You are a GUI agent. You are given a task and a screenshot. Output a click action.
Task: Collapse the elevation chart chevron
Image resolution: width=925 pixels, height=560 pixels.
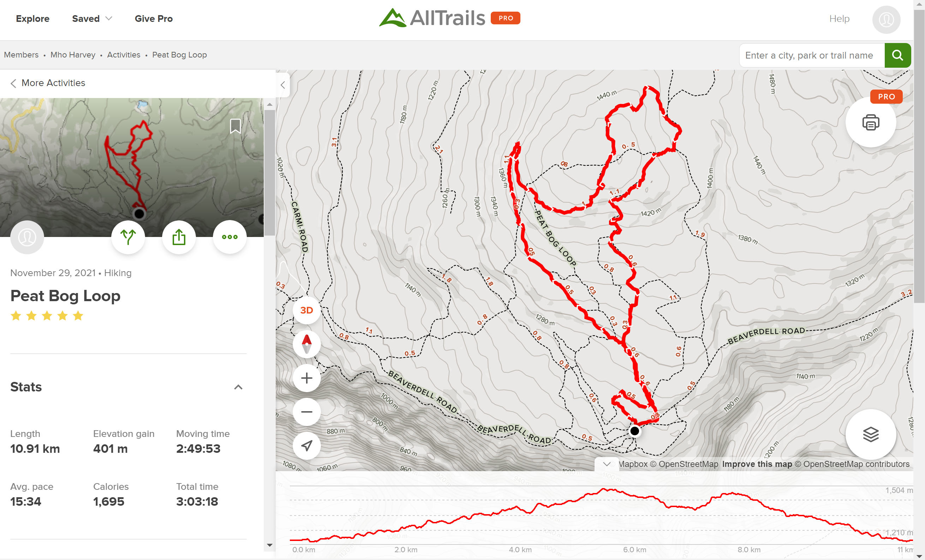click(x=606, y=464)
